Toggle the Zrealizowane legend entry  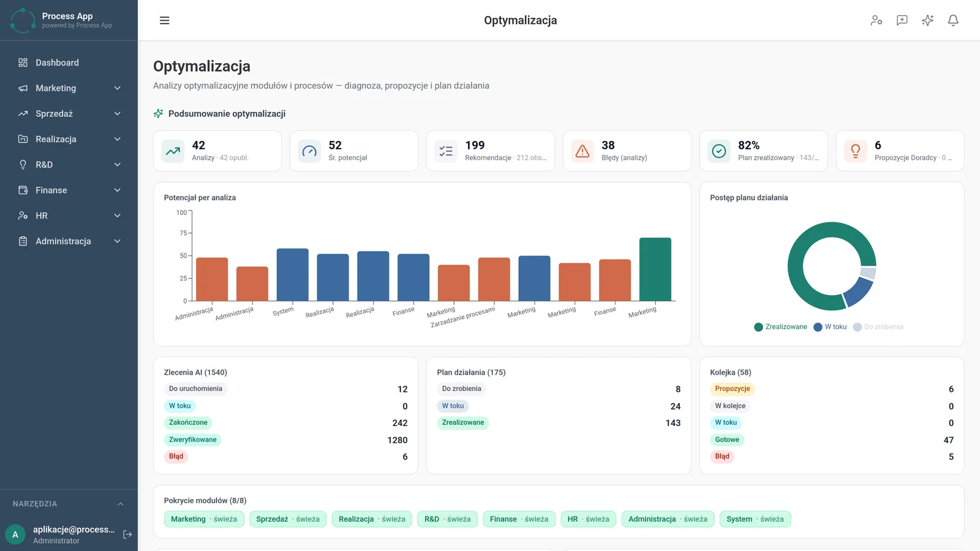coord(781,327)
